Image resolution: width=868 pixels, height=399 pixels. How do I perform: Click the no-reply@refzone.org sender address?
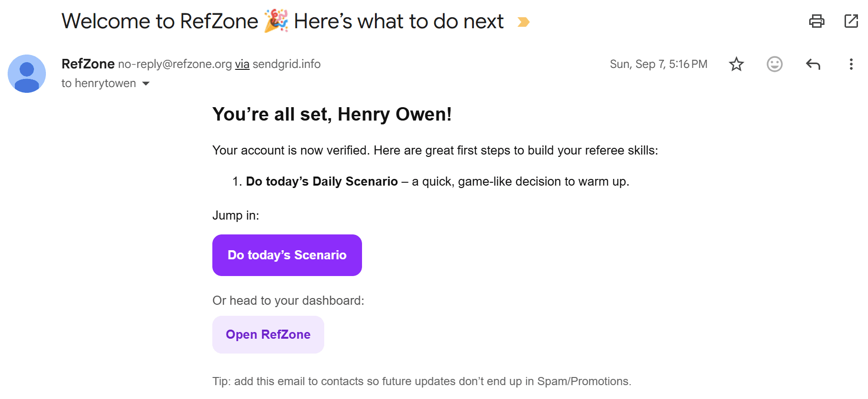[175, 64]
